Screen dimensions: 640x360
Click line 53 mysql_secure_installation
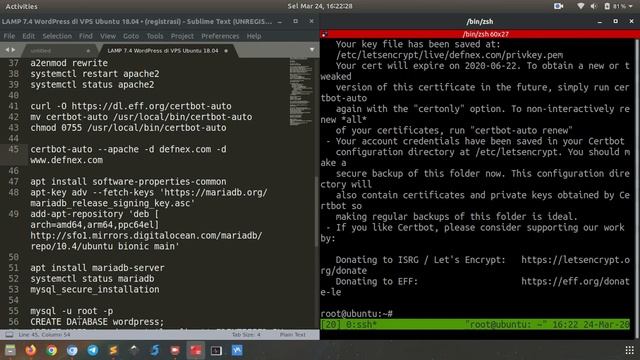point(95,289)
